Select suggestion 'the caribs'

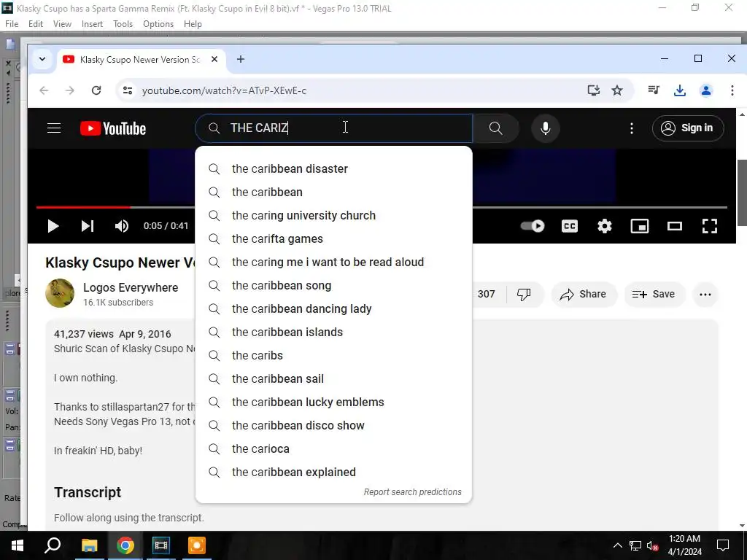(333, 356)
